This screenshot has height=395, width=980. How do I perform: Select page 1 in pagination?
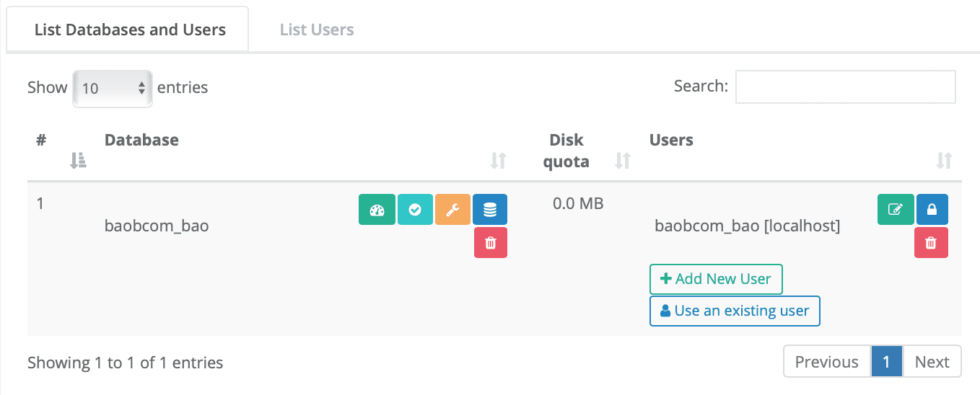(x=887, y=362)
